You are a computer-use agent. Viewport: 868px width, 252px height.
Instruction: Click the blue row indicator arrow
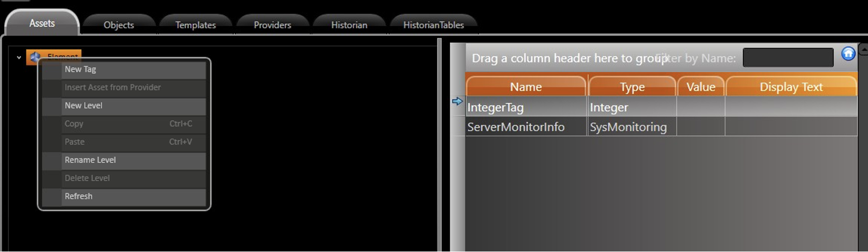click(x=457, y=101)
